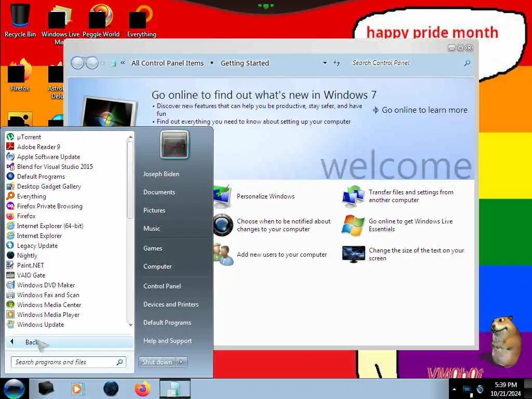Click the Control Panel search magnifier icon
The width and height of the screenshot is (532, 399).
click(467, 63)
